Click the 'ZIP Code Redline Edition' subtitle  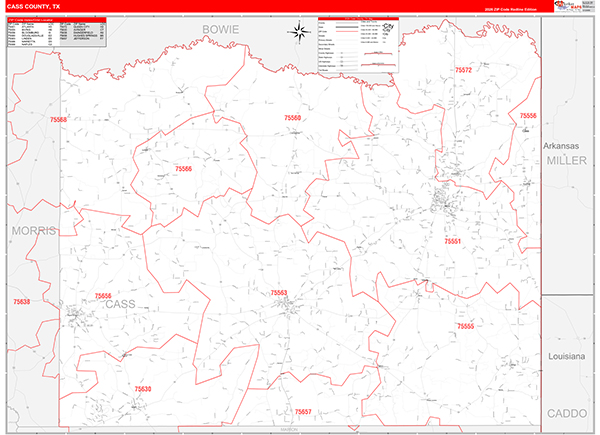coord(511,10)
